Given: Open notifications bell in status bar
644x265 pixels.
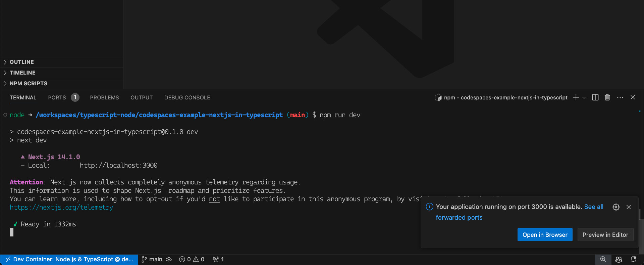Looking at the screenshot, I should click(x=633, y=259).
